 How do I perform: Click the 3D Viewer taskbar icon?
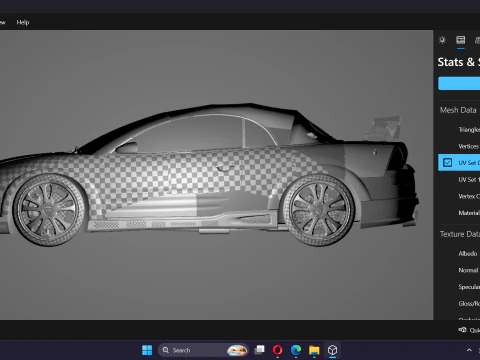coord(332,350)
